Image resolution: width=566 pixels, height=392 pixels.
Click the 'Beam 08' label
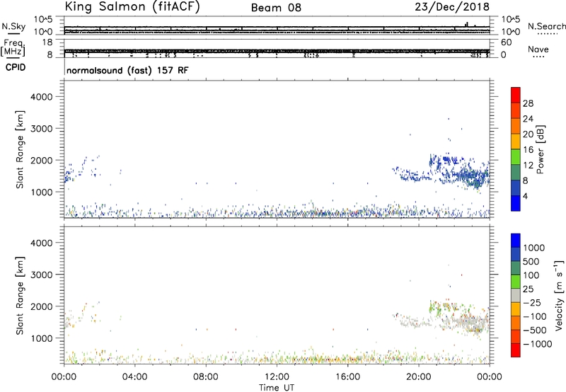point(276,8)
